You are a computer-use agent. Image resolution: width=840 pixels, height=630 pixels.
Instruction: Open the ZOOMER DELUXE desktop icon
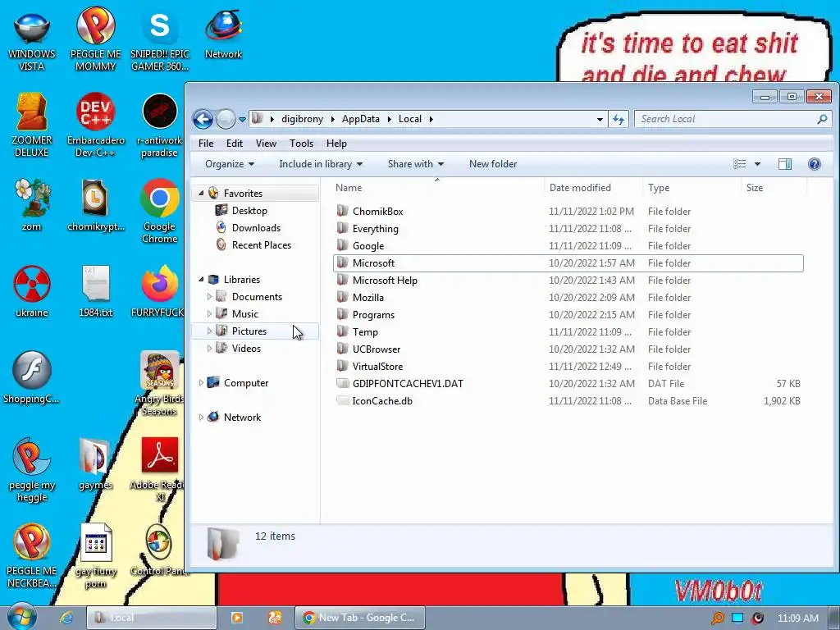[x=32, y=125]
